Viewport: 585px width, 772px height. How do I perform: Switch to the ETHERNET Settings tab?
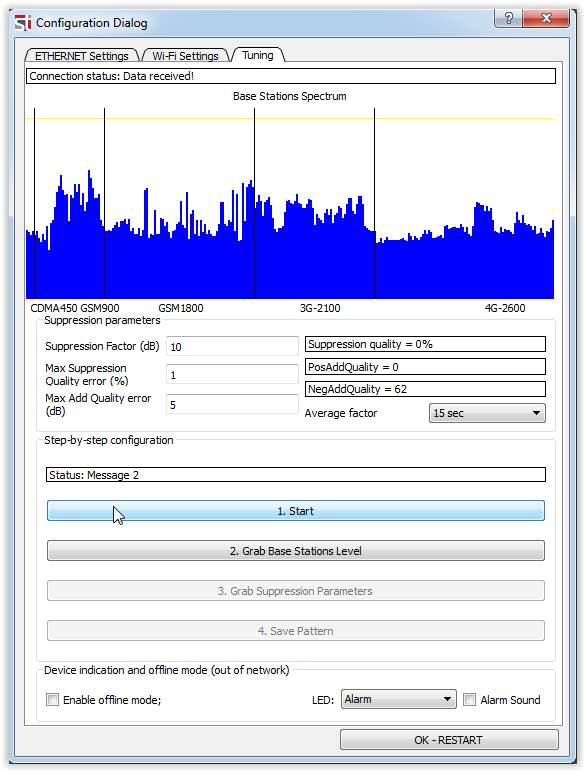click(x=82, y=56)
